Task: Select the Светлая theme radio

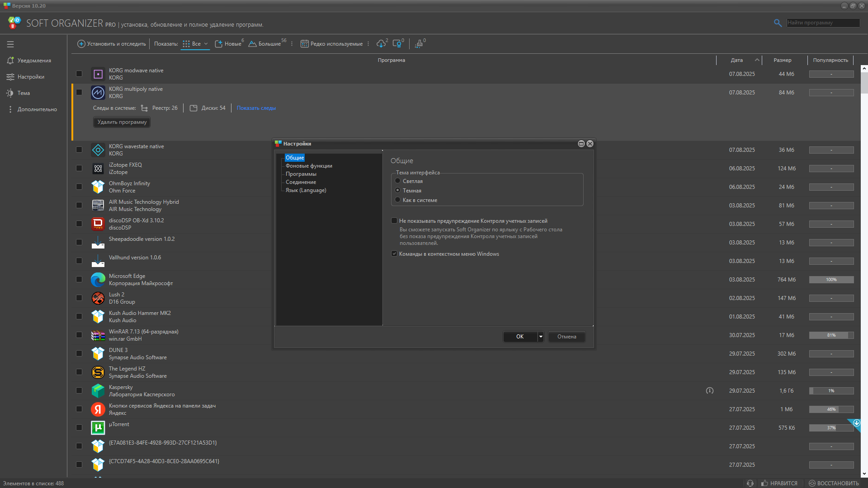Action: (398, 181)
